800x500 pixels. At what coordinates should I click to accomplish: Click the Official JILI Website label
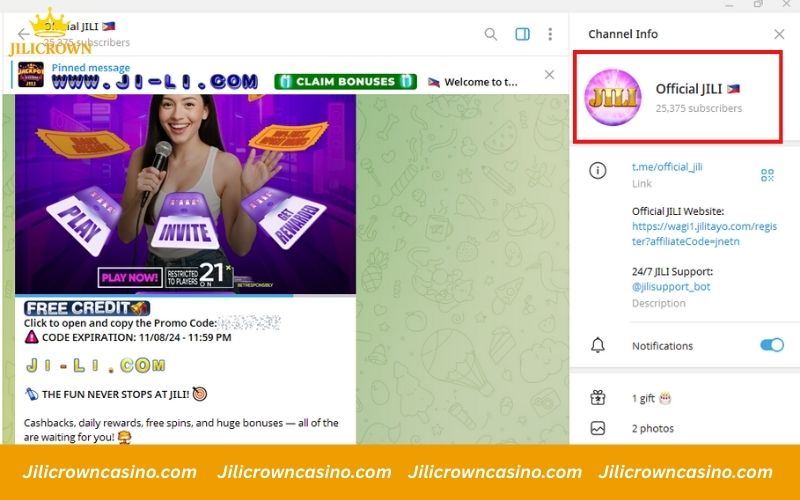(x=678, y=211)
